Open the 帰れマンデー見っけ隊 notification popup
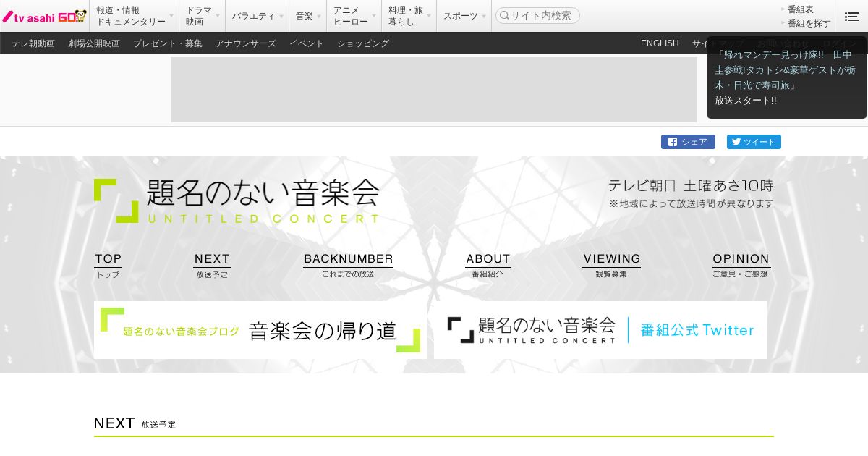Screen dimensions: 868x456 click(787, 77)
